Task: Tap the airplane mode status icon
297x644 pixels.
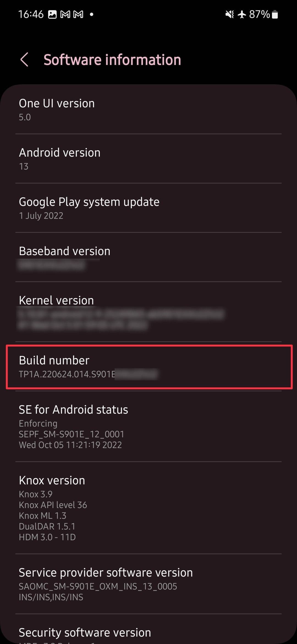Action: (242, 14)
